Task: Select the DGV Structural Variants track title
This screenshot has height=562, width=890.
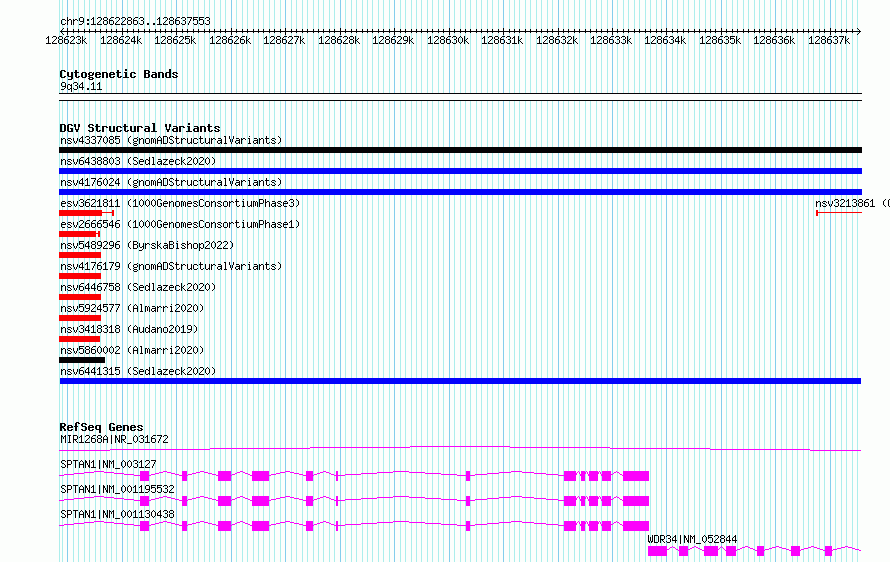Action: pyautogui.click(x=140, y=128)
